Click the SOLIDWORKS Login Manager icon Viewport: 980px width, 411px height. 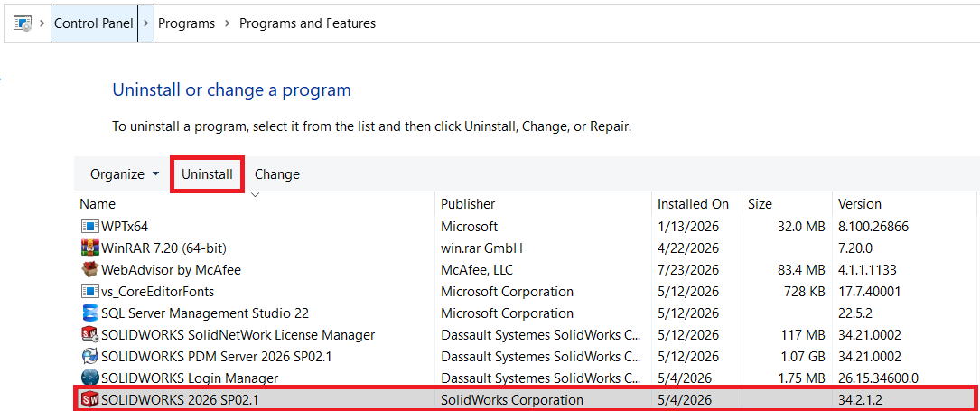[90, 378]
